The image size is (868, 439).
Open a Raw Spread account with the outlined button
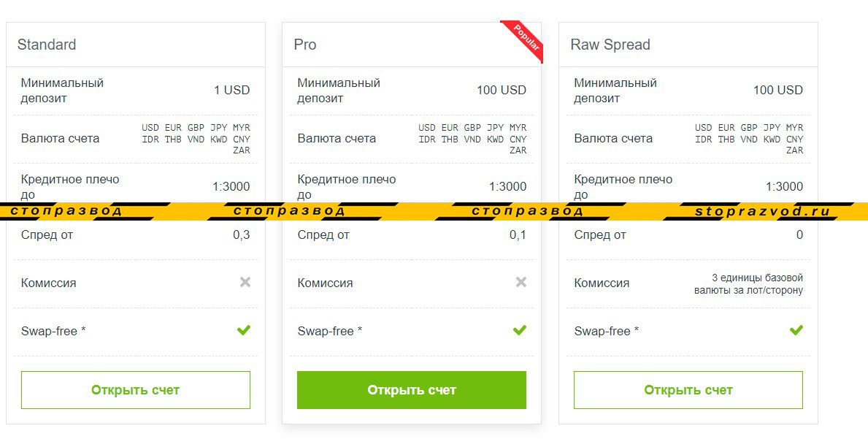click(x=688, y=390)
